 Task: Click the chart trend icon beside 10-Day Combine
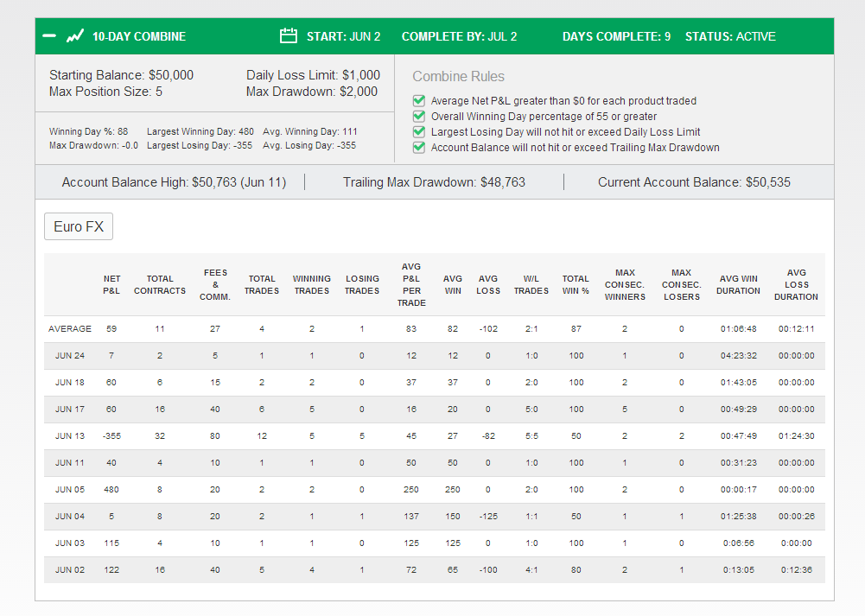point(75,36)
